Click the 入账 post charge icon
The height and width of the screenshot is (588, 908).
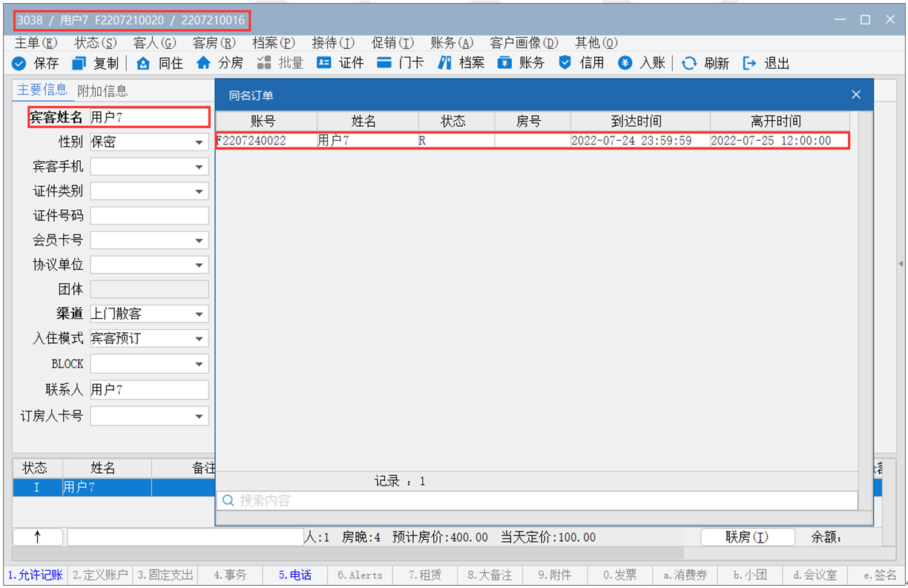(625, 63)
